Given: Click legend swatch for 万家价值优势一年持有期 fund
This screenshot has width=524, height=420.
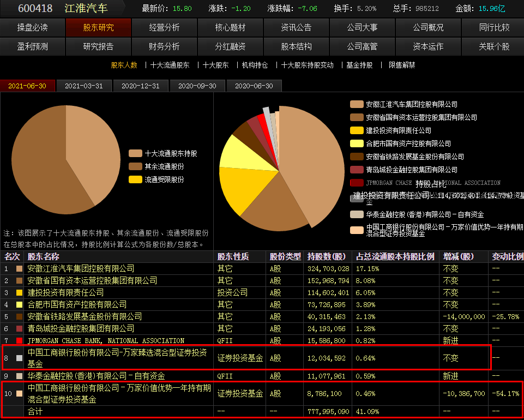Looking at the screenshot, I should tap(357, 230).
